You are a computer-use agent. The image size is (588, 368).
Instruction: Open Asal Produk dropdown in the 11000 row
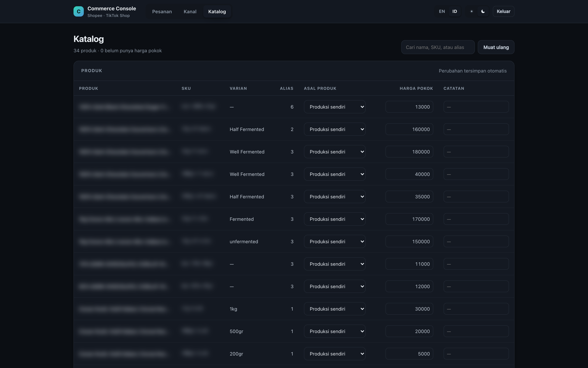(335, 264)
